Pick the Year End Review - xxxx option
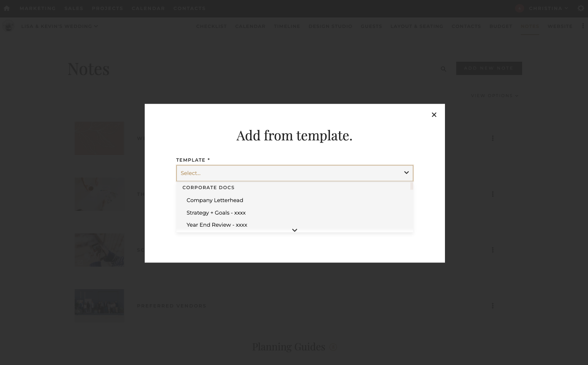 [x=217, y=225]
